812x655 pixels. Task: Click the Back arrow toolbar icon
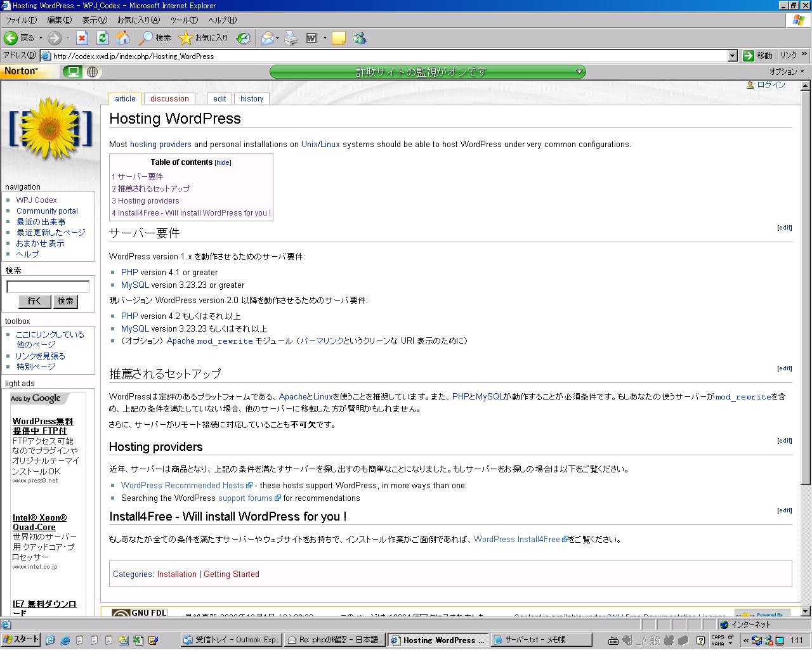11,38
